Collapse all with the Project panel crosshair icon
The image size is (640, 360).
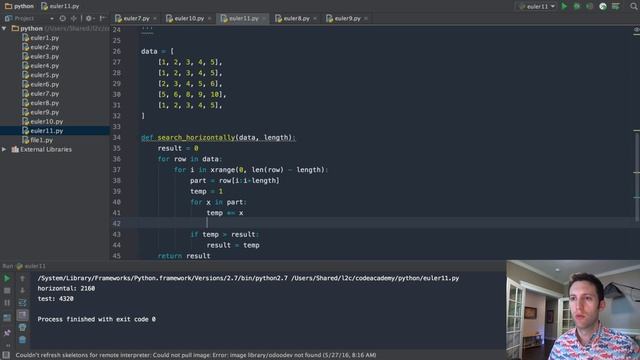click(73, 18)
